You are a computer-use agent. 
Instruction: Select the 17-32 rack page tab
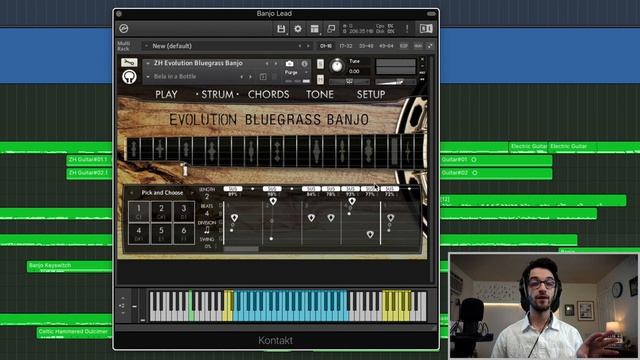[x=346, y=46]
